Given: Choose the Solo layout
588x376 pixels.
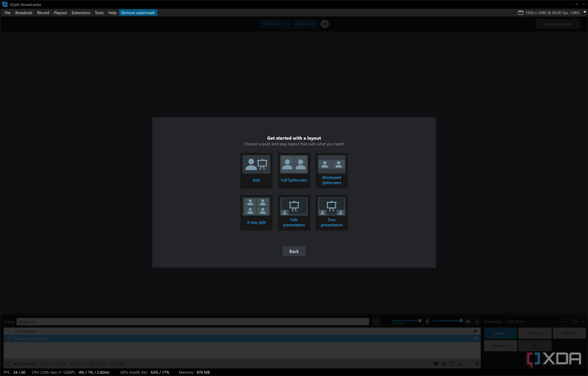Looking at the screenshot, I should (x=256, y=171).
